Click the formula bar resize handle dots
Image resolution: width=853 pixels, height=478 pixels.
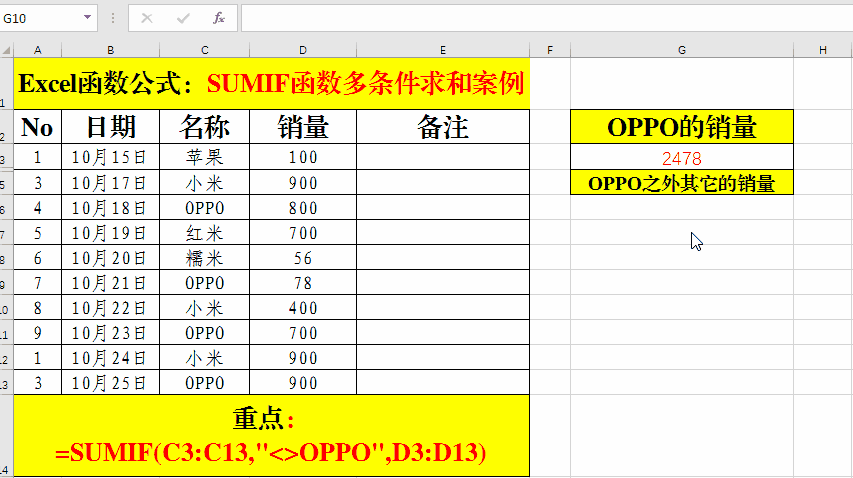(113, 18)
